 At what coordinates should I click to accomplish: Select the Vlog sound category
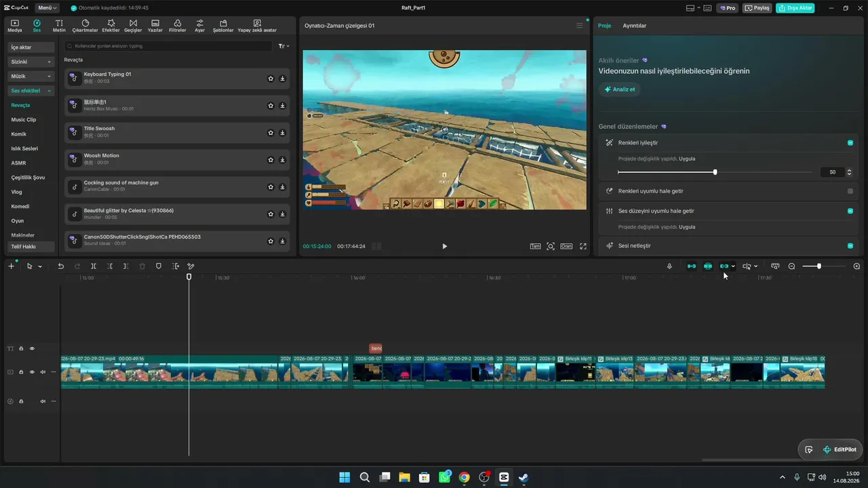(x=17, y=192)
